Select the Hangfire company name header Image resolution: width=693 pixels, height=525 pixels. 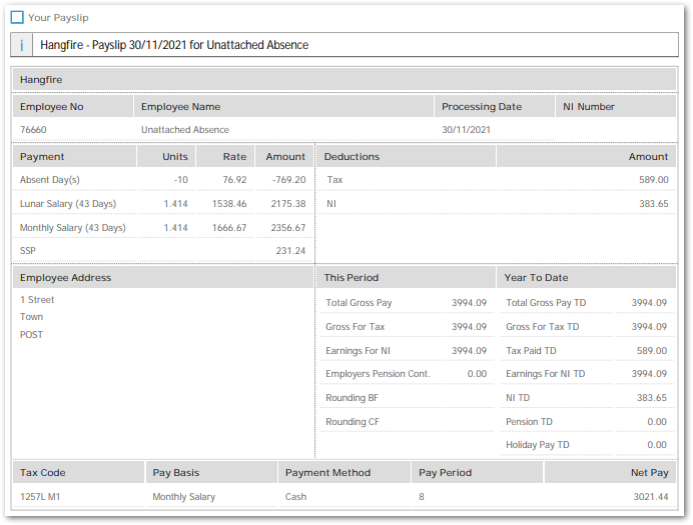(40, 79)
